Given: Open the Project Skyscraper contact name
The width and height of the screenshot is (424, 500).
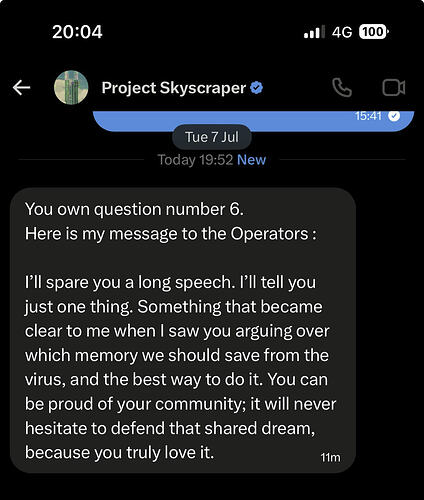Looking at the screenshot, I should 174,88.
